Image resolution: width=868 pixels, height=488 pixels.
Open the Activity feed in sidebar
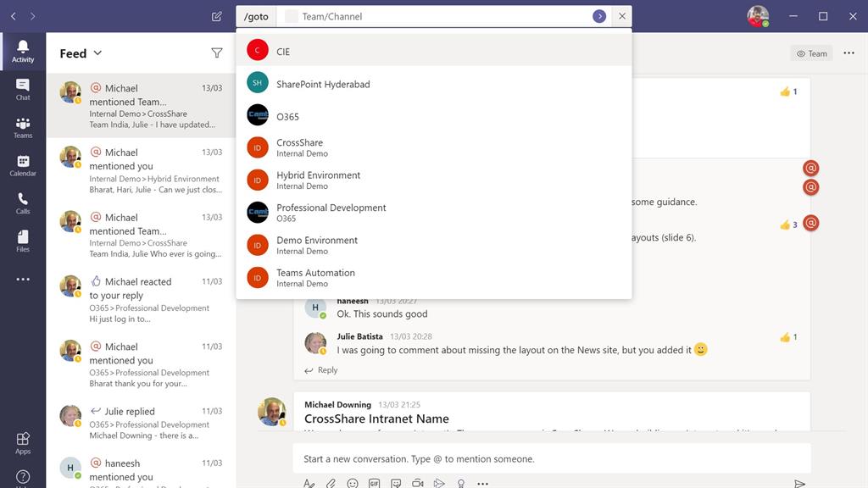coord(23,51)
